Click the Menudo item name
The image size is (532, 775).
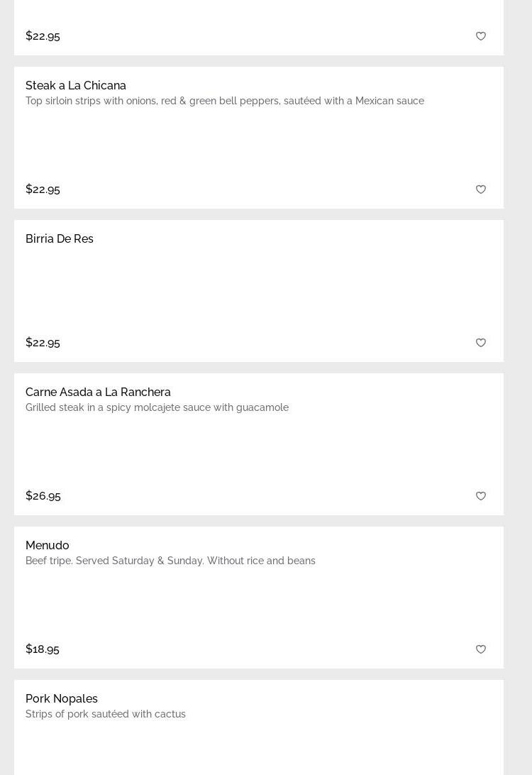point(48,545)
